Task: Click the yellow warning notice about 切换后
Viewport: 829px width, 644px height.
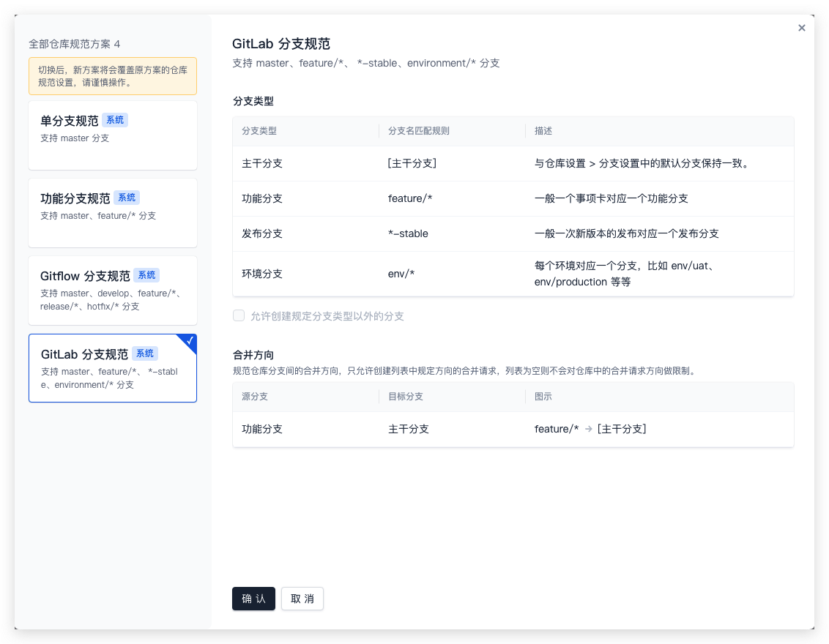Action: click(x=113, y=76)
